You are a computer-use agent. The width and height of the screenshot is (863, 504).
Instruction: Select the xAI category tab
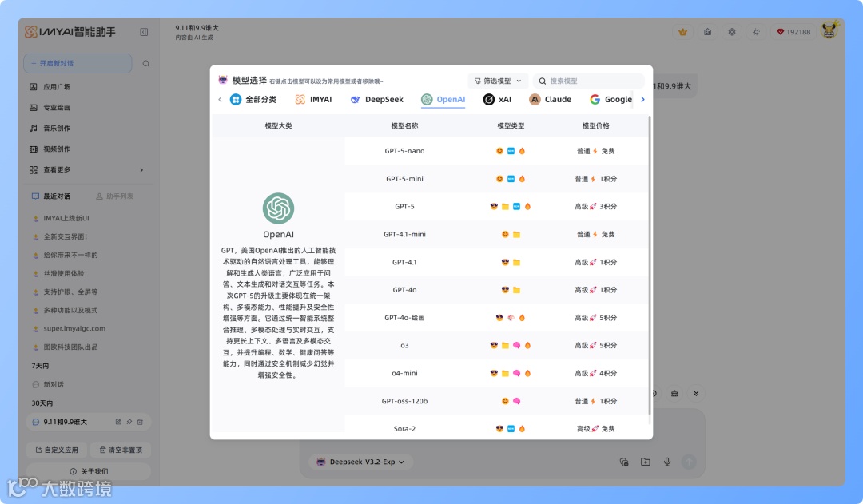pos(497,100)
